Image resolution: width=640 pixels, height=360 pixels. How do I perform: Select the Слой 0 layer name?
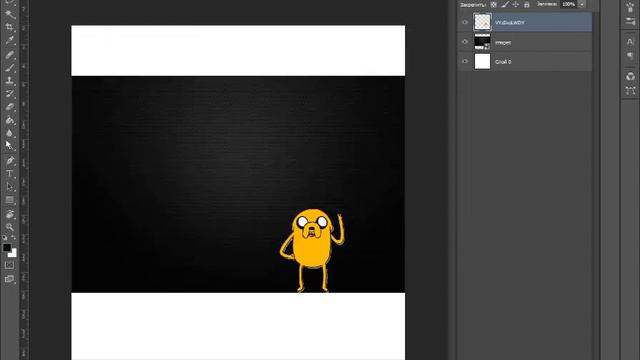[503, 62]
